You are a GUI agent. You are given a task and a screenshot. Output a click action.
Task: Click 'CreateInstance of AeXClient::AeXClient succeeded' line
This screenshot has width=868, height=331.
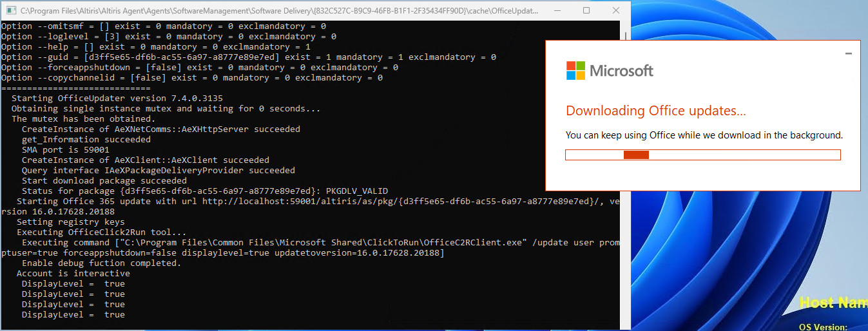click(146, 160)
